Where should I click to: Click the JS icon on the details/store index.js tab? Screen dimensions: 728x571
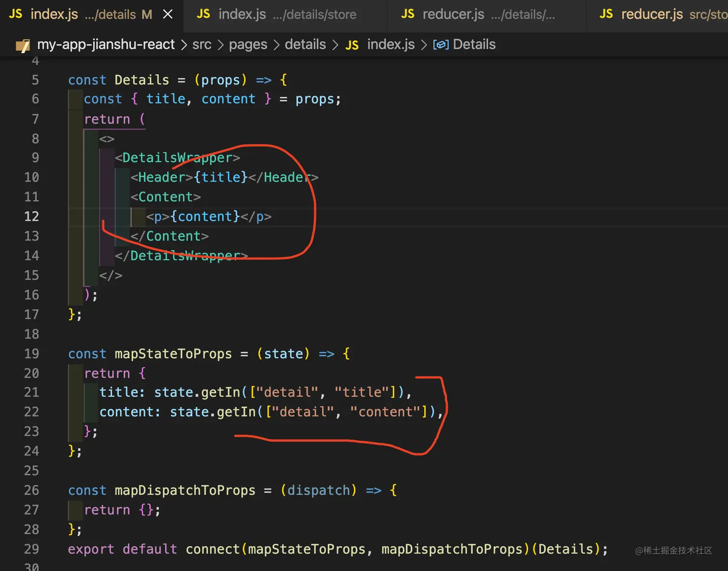203,14
